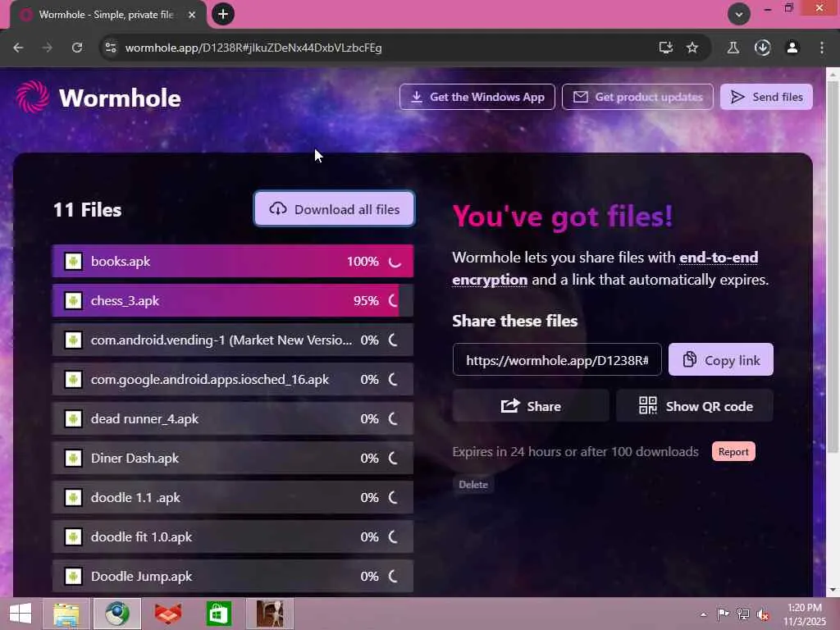Click the Android icon beside Doodle Jump.apk
Image resolution: width=840 pixels, height=630 pixels.
coord(73,577)
